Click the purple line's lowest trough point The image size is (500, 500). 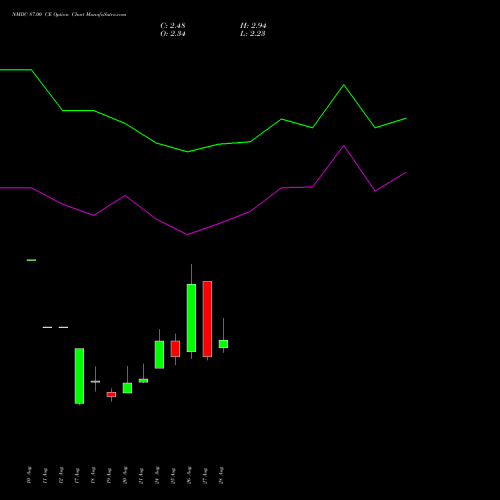[187, 235]
